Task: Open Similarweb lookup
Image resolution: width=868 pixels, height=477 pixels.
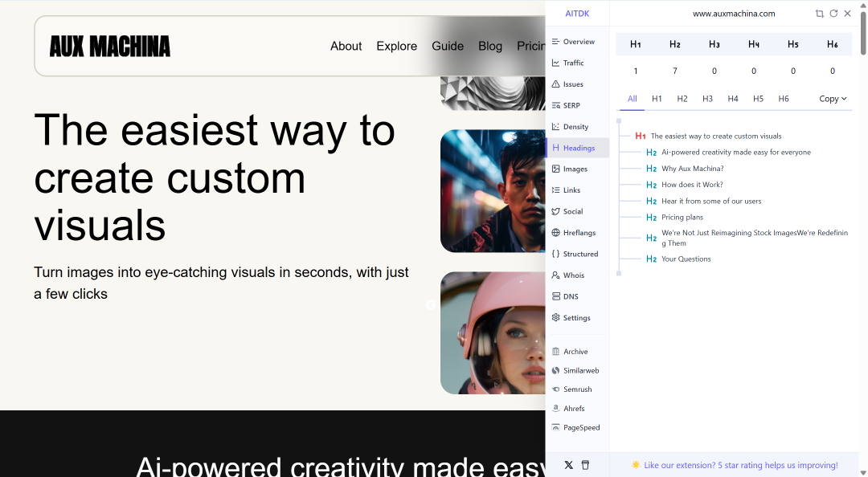Action: 577,370
